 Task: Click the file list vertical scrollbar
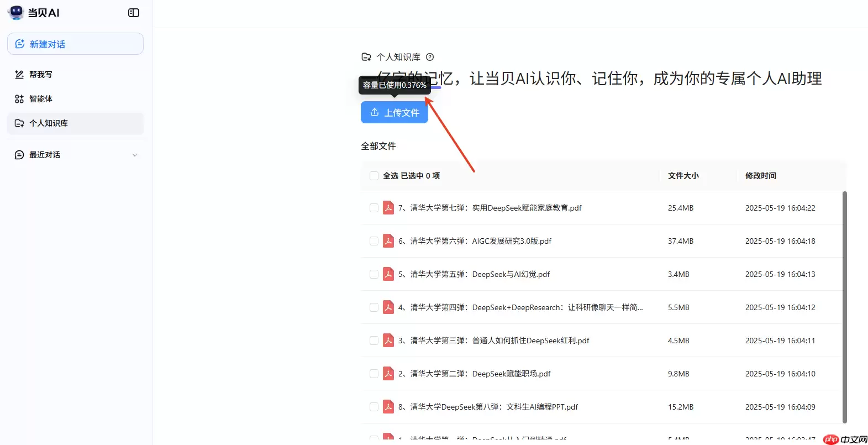pos(844,307)
